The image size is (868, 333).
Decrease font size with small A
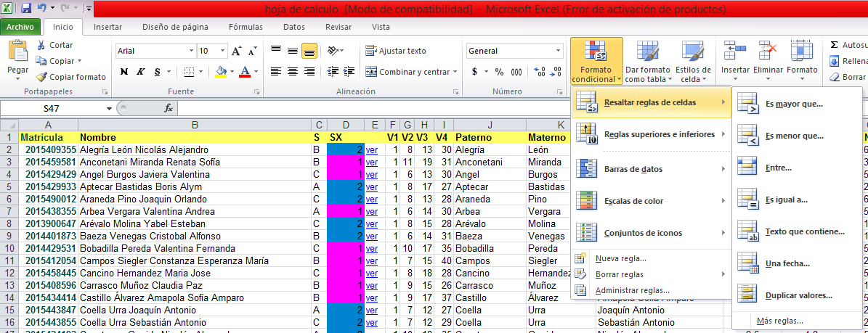(252, 51)
